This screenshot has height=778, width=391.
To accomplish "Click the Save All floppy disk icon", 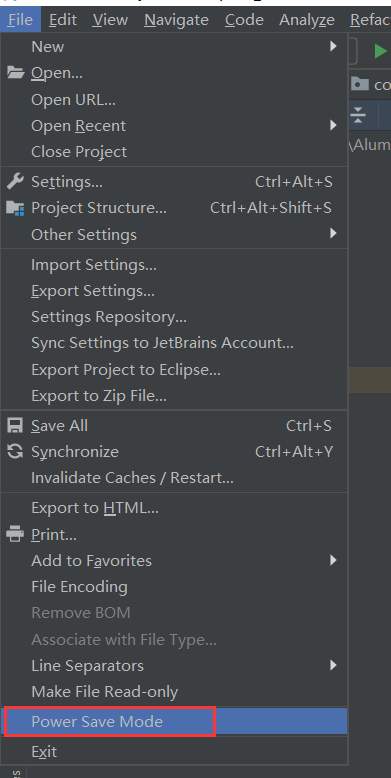I will pyautogui.click(x=15, y=426).
